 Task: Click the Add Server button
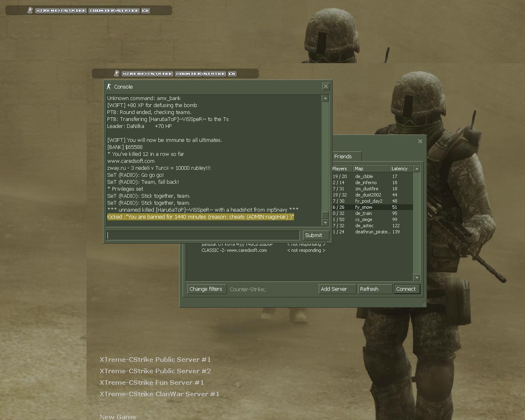[x=337, y=289]
